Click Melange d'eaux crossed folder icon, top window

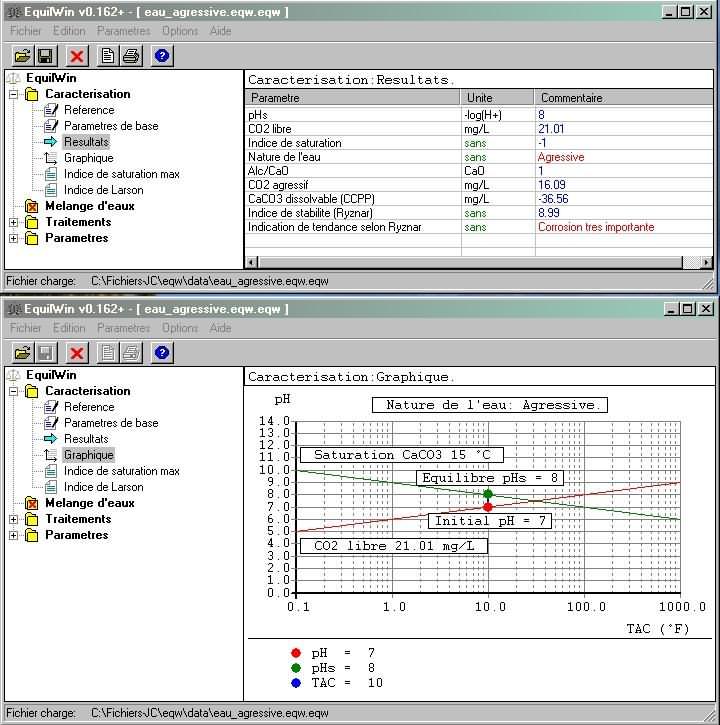[31, 206]
